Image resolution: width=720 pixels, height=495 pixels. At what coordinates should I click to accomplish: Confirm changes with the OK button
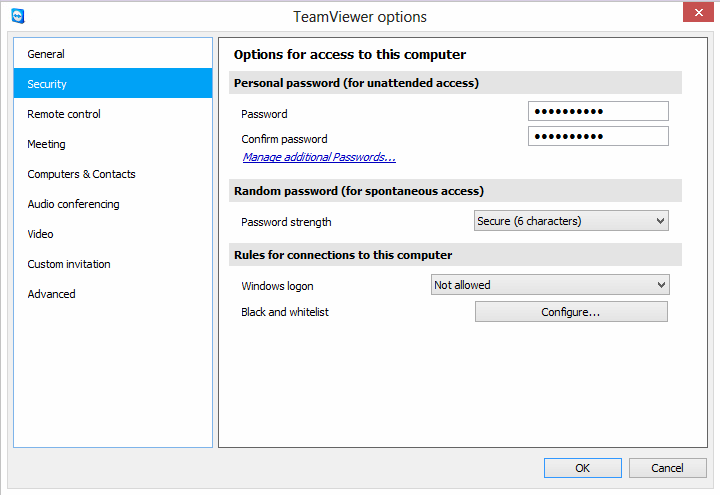(582, 468)
